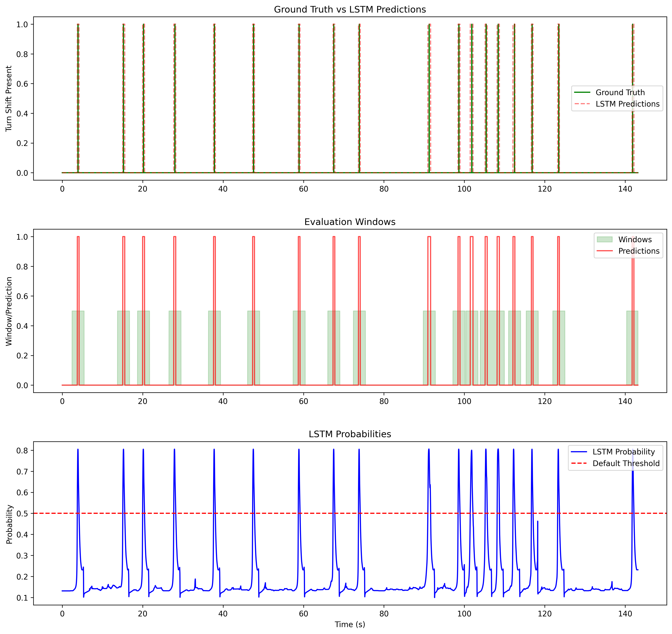Select the Ground Truth legend entry
672x634 pixels.
(620, 93)
